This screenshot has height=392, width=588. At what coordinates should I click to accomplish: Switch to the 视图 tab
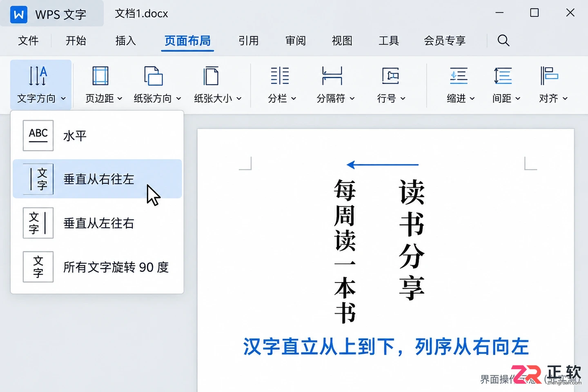pyautogui.click(x=342, y=40)
